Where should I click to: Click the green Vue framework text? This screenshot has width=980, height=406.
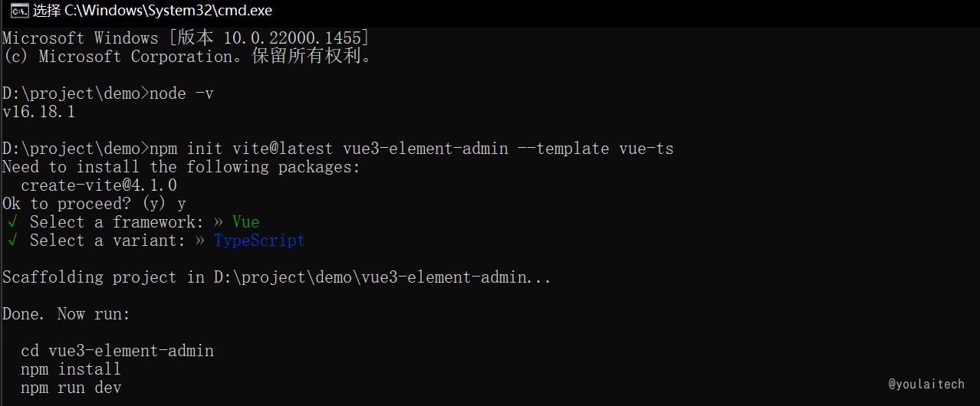click(x=246, y=222)
